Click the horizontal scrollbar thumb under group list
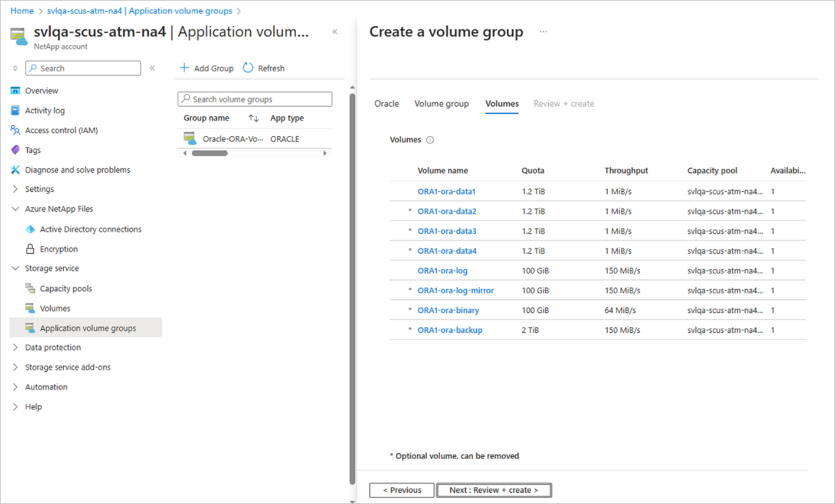The width and height of the screenshot is (835, 504). click(x=209, y=153)
